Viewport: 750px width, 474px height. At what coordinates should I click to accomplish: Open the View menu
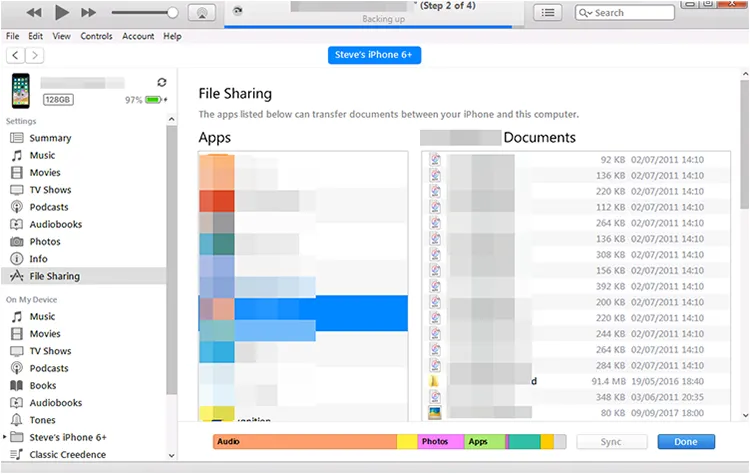pos(61,36)
